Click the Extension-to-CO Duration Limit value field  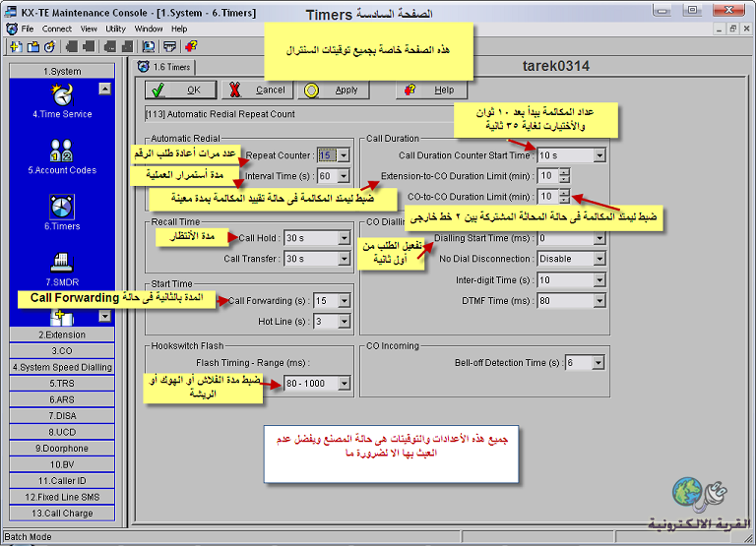coord(548,176)
